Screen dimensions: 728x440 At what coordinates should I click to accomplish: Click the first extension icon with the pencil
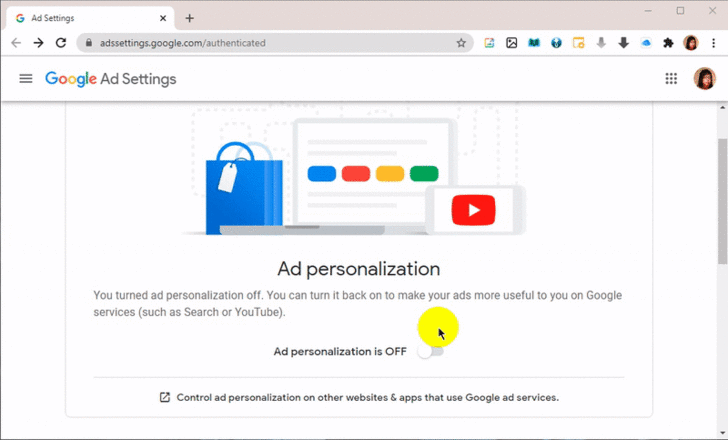(x=489, y=43)
